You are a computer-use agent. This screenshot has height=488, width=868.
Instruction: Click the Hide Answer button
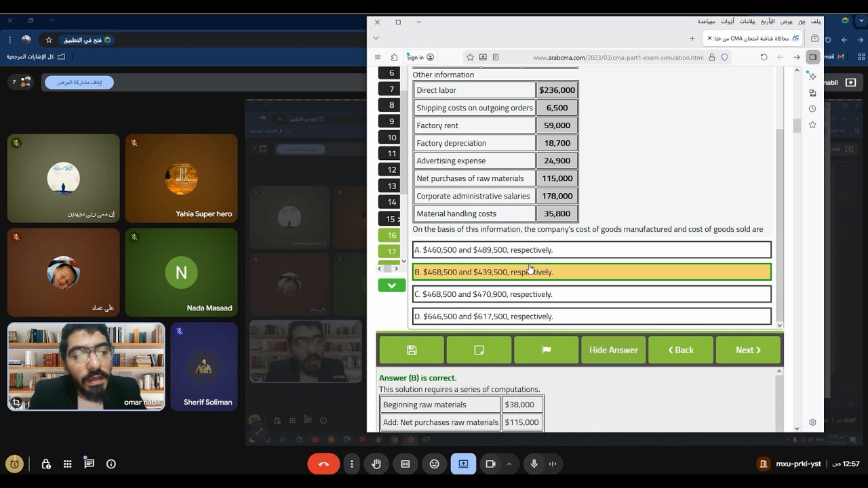click(613, 350)
